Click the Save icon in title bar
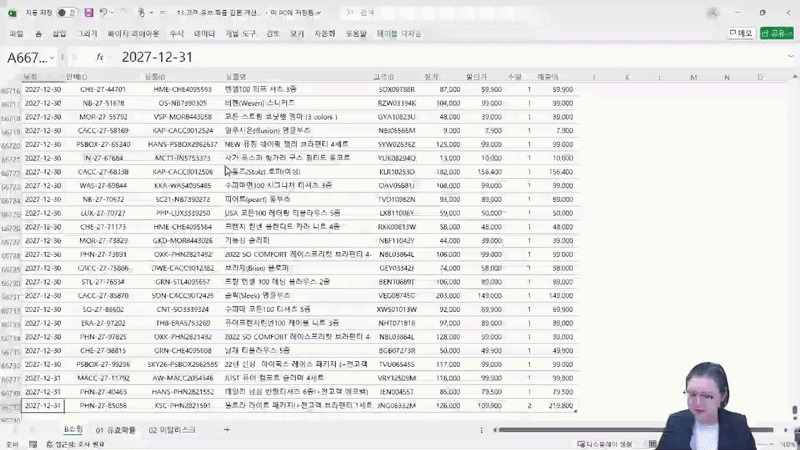Screen dimensions: 800x450 90,13
